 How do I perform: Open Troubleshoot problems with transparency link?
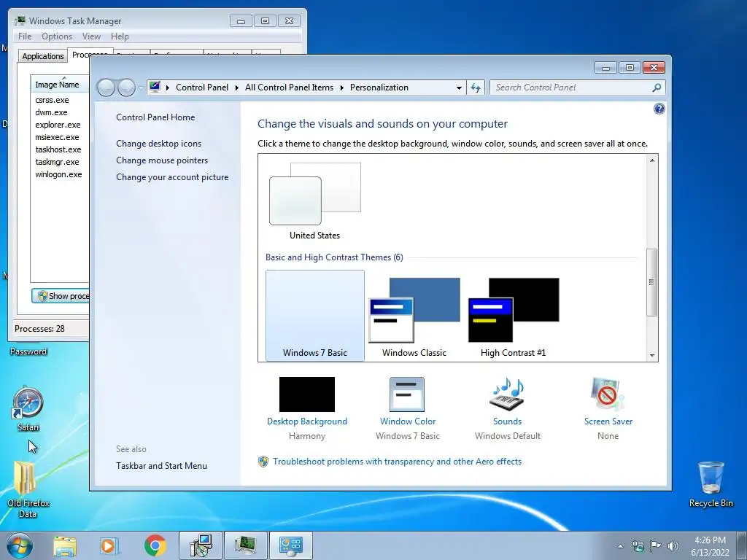click(397, 462)
